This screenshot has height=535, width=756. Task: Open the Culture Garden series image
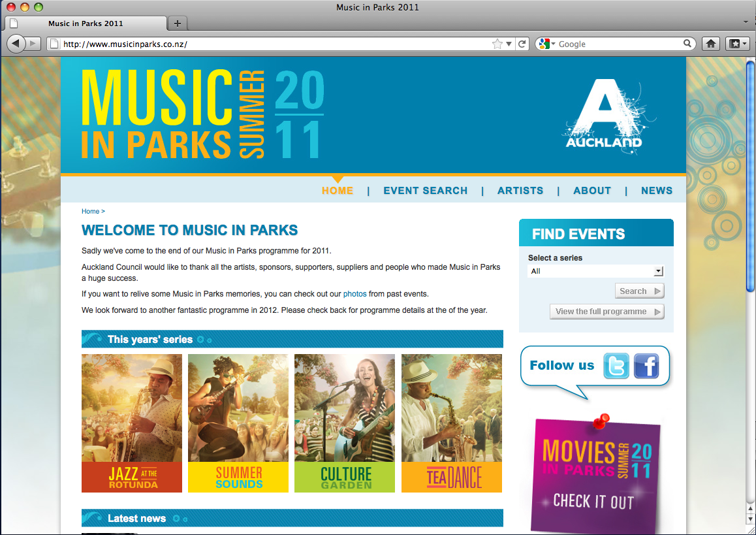click(x=345, y=423)
